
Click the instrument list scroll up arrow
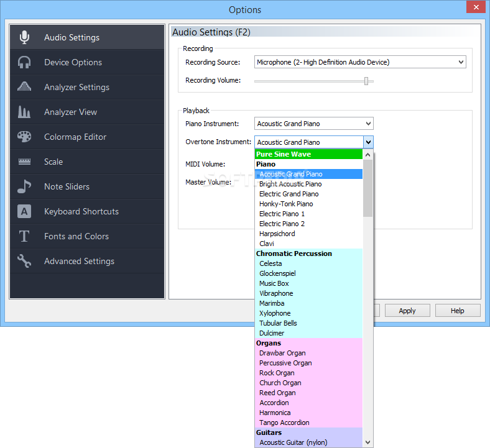pos(368,155)
